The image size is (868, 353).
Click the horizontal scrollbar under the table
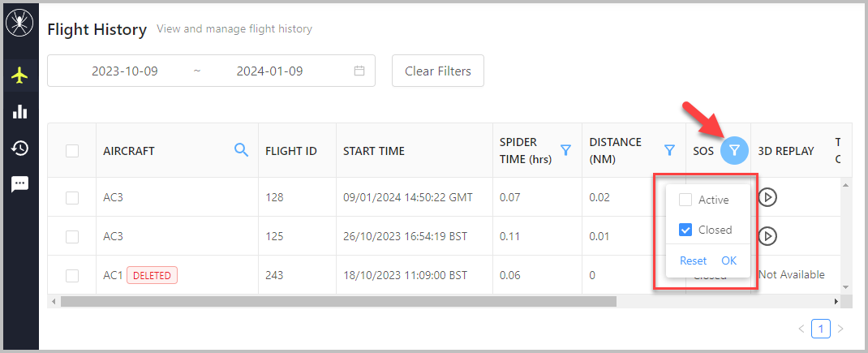pyautogui.click(x=338, y=301)
